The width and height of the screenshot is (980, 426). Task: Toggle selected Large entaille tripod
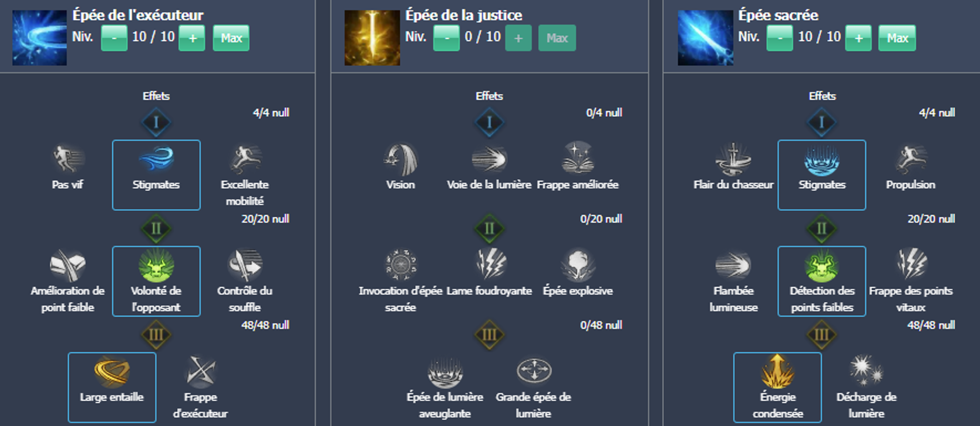112,387
